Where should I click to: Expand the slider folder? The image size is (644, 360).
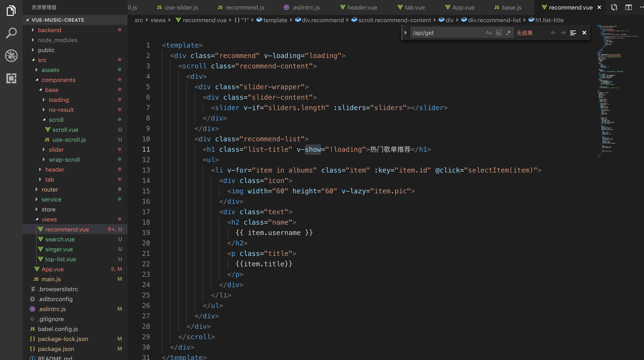[75, 150]
